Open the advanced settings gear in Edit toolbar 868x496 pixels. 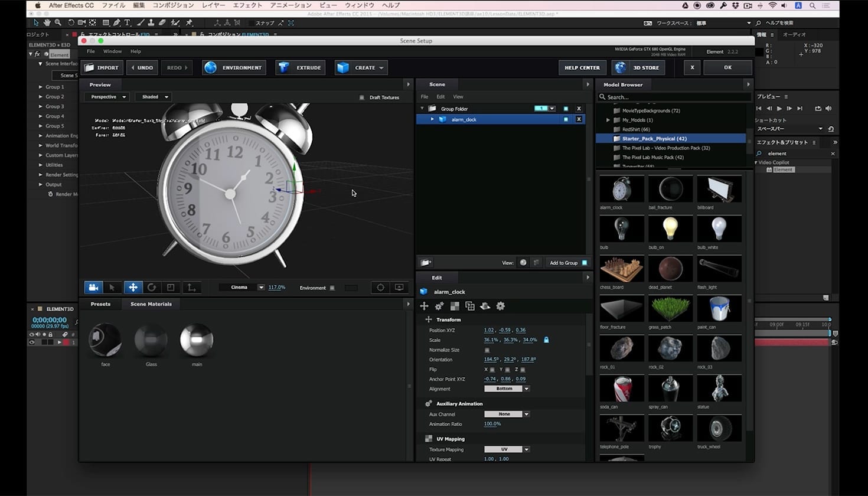click(x=501, y=306)
